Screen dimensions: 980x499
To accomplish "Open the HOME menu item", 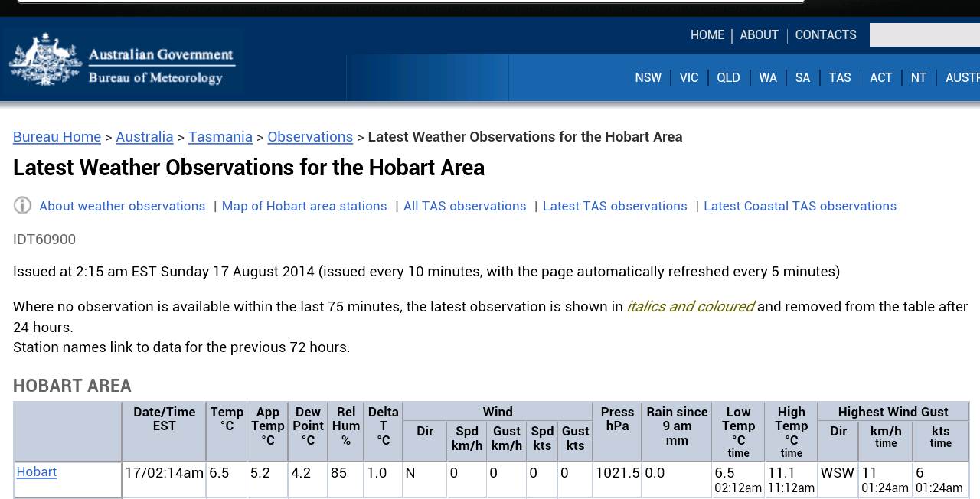I will point(707,35).
